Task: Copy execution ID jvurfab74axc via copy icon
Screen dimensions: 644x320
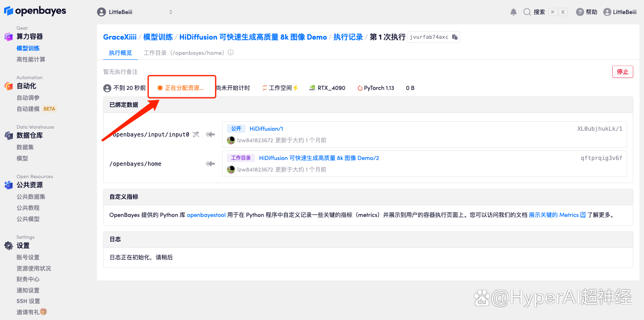Action: [455, 37]
